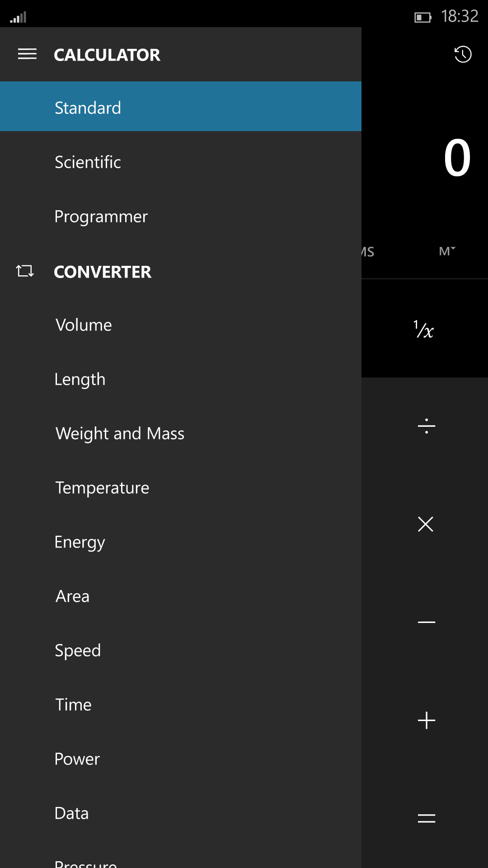Switch to Scientific calculator mode
Image resolution: width=488 pixels, height=868 pixels.
click(181, 162)
